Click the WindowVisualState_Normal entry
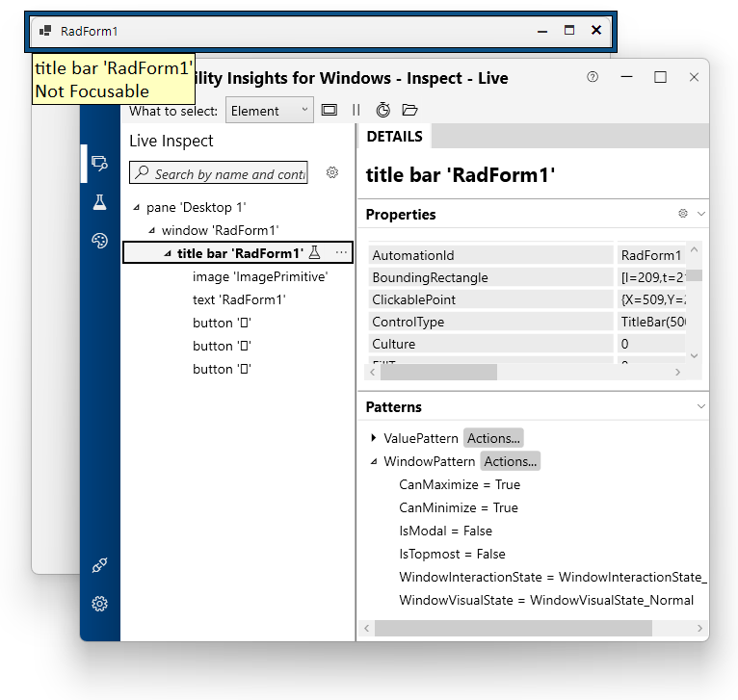The image size is (738, 700). [546, 600]
